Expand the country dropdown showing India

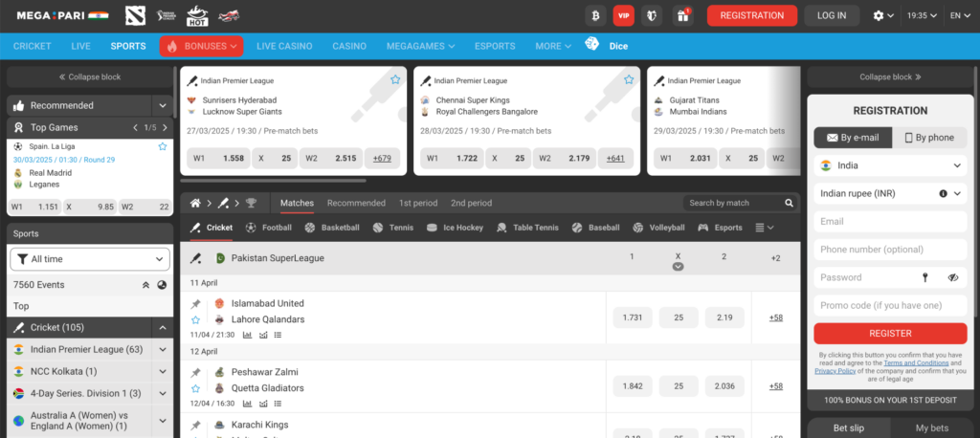890,165
